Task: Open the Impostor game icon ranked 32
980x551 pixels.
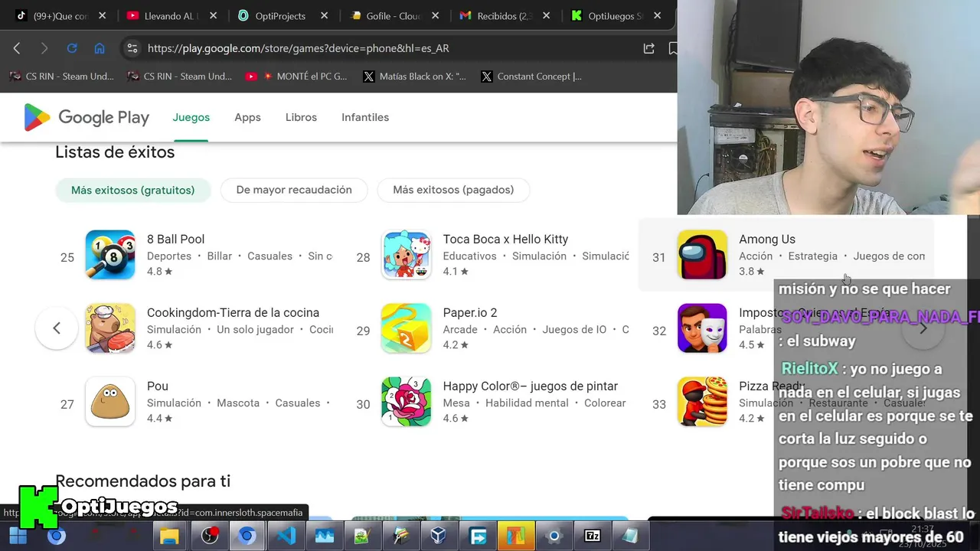Action: [x=702, y=328]
